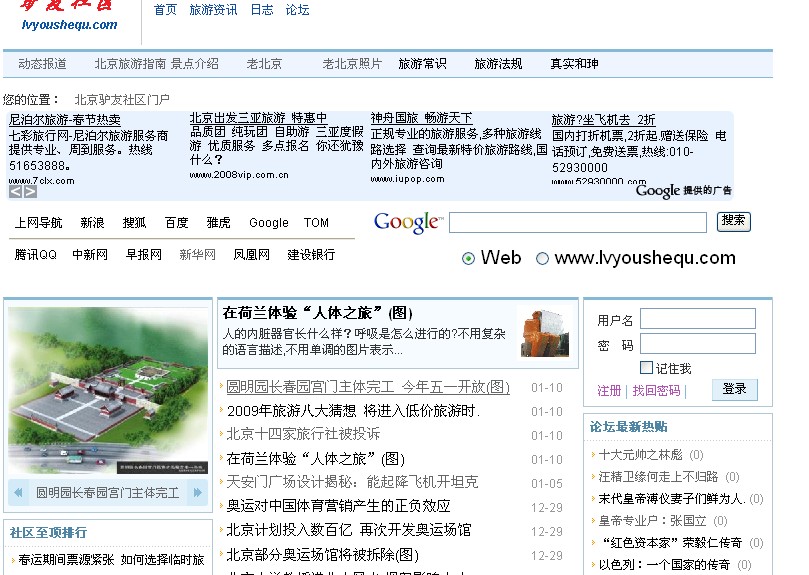Focus the 用户名 username input field
This screenshot has width=809, height=575.
point(697,319)
